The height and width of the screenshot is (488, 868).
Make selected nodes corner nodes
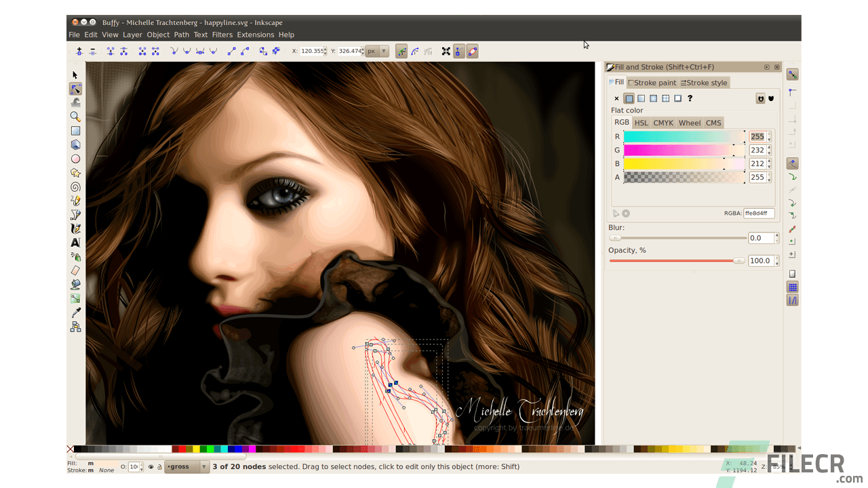[x=174, y=51]
